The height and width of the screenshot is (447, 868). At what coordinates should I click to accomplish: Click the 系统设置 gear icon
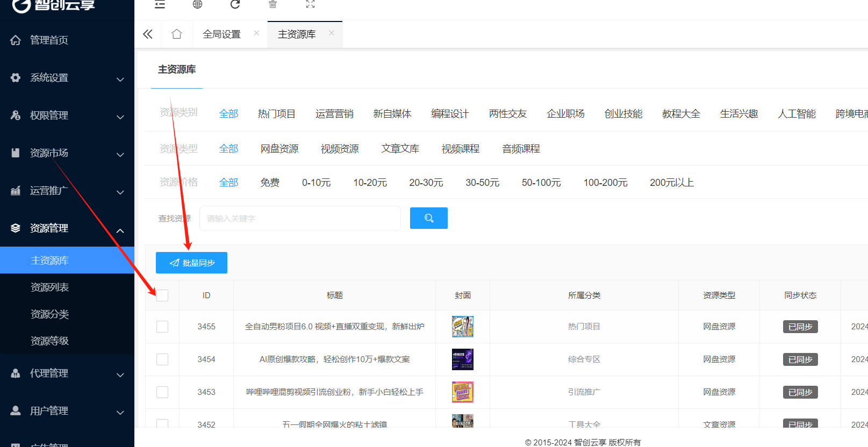click(x=16, y=77)
